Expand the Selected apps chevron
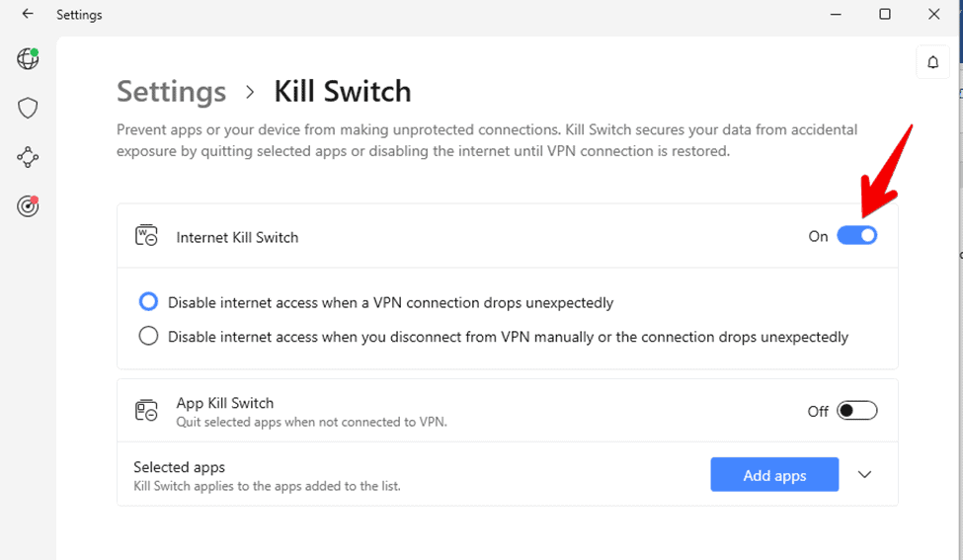This screenshot has height=560, width=963. click(864, 475)
